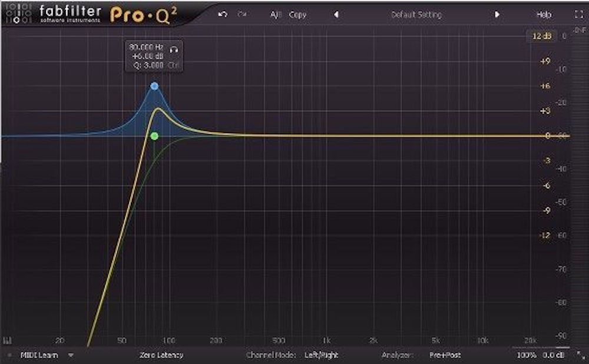Click the piano display icon bottom-left
Image resolution: width=589 pixels, height=364 pixels.
(x=8, y=340)
